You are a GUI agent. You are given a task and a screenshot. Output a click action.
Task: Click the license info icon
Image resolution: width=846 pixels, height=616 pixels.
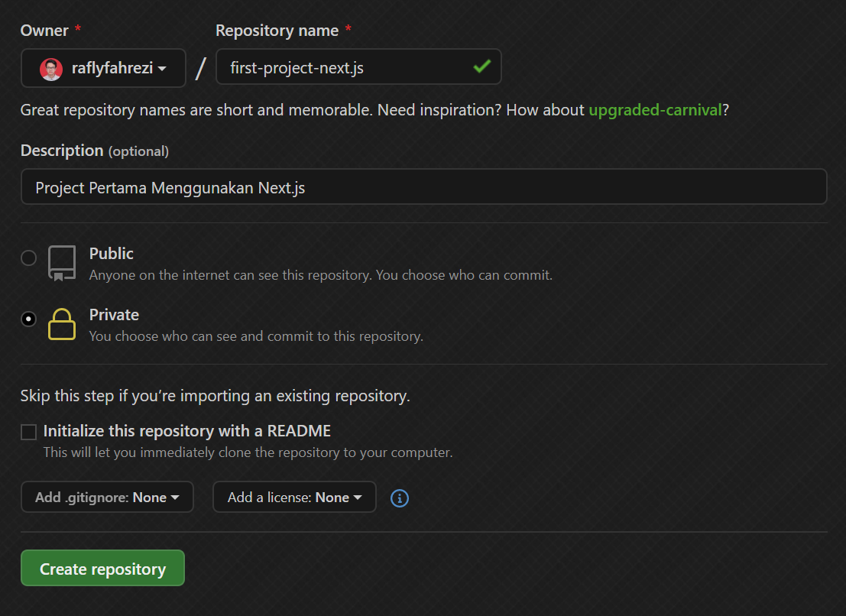(399, 498)
